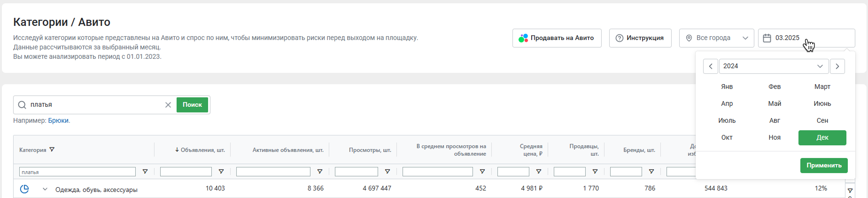Click the 03.2025 date input field

[806, 38]
